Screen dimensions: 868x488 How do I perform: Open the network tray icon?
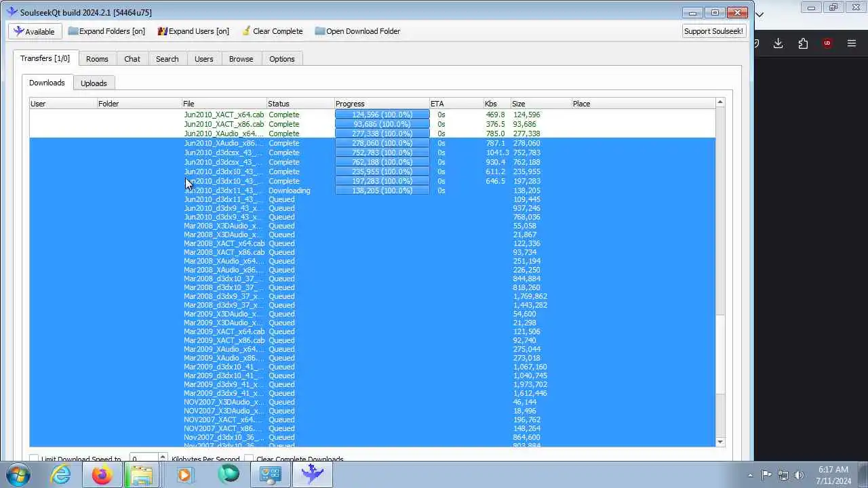click(x=783, y=475)
